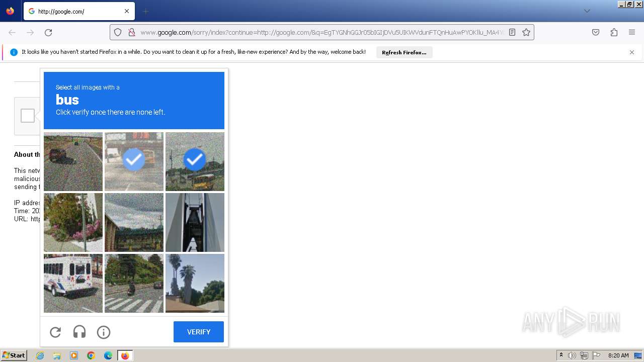The image size is (644, 362).
Task: Dismiss the refresh Firefox notification bar
Action: (632, 52)
